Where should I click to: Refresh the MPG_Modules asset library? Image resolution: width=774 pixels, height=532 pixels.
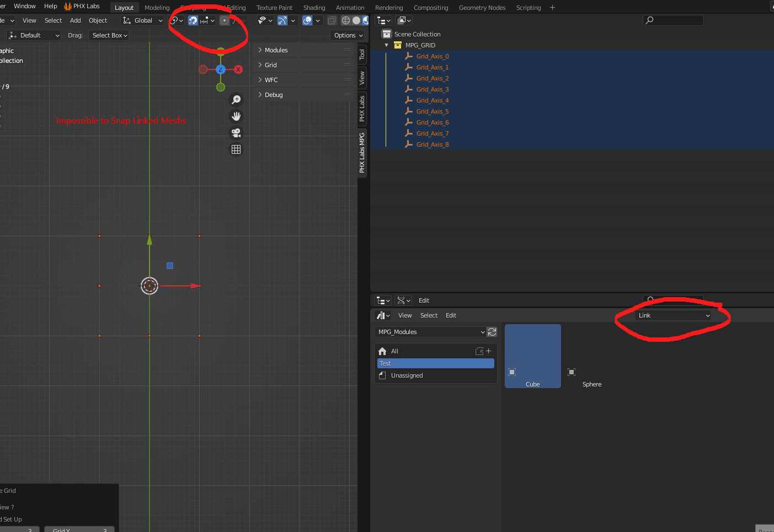492,331
